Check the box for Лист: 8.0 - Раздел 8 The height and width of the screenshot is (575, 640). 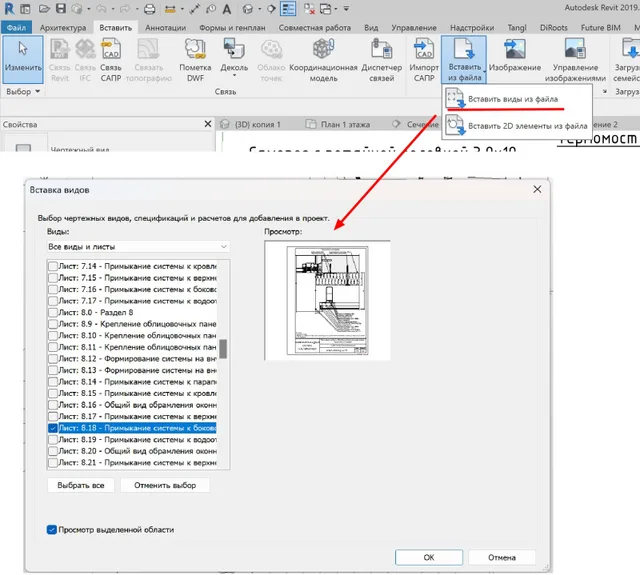point(53,312)
